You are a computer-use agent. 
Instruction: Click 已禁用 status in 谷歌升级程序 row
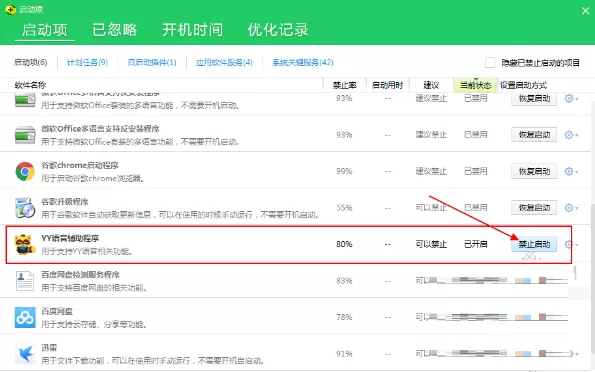[475, 208]
